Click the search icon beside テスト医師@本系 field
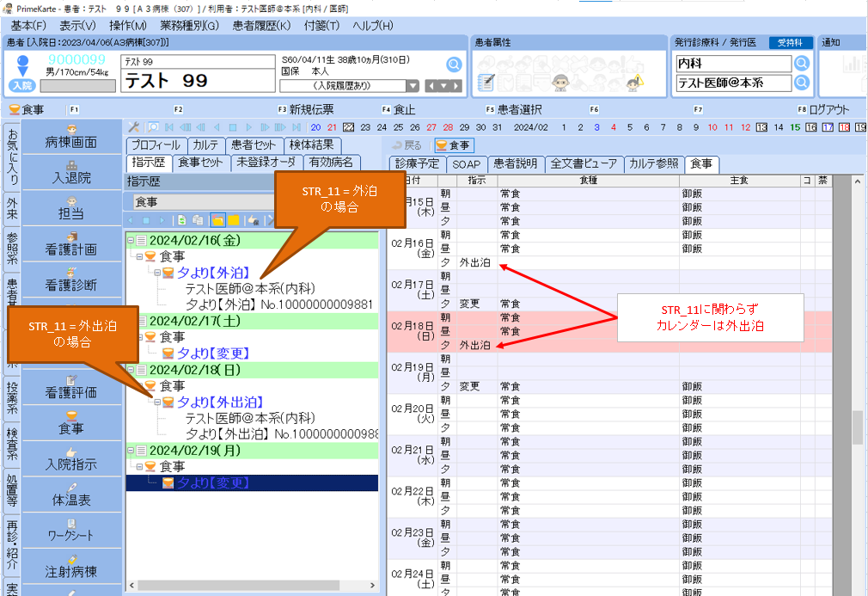868x596 pixels. (x=802, y=83)
